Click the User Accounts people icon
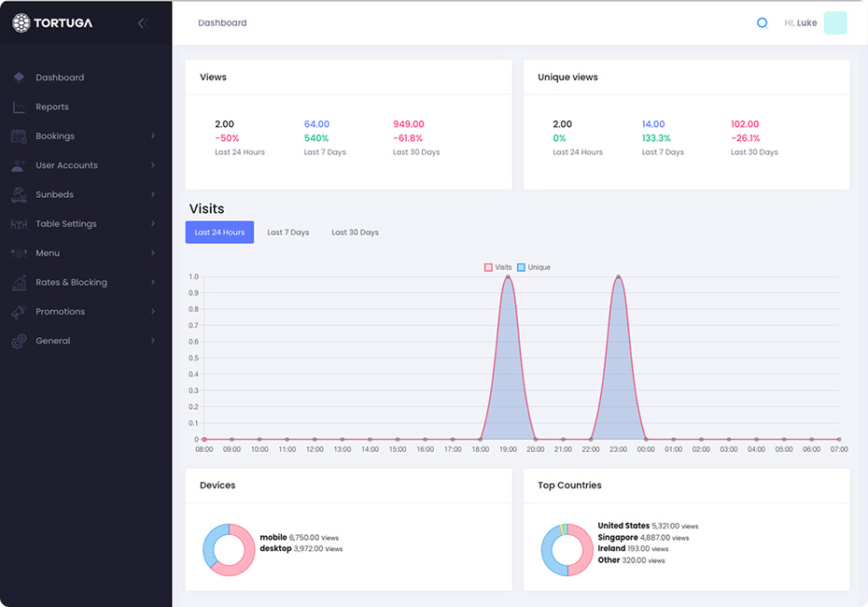868x607 pixels. [x=19, y=165]
